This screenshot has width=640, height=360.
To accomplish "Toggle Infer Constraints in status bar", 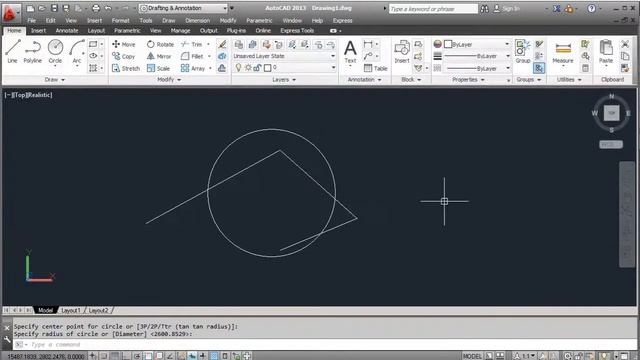I will (x=93, y=356).
